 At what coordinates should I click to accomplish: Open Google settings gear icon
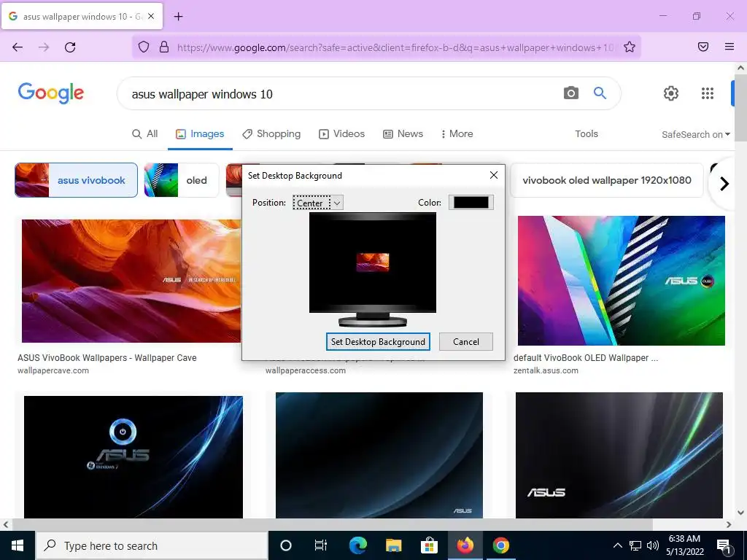pos(671,93)
